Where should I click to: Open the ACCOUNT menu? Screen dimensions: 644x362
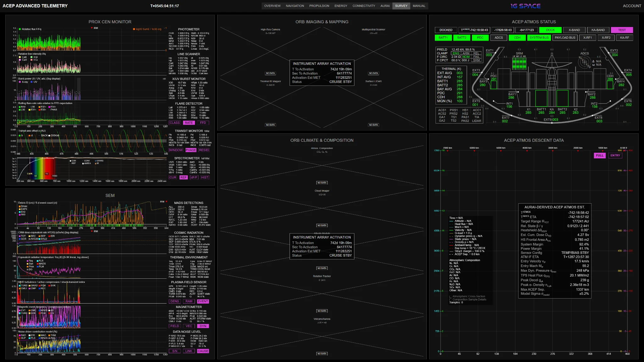point(632,6)
